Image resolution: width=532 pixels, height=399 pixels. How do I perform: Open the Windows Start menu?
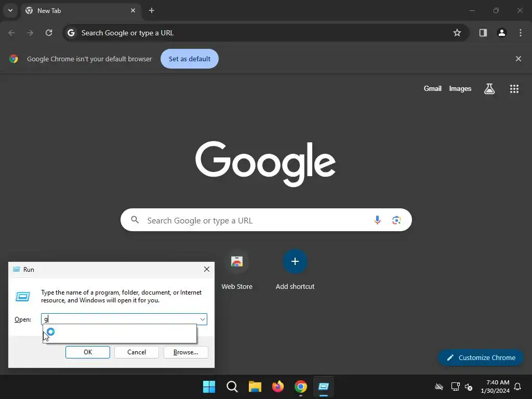click(x=209, y=387)
